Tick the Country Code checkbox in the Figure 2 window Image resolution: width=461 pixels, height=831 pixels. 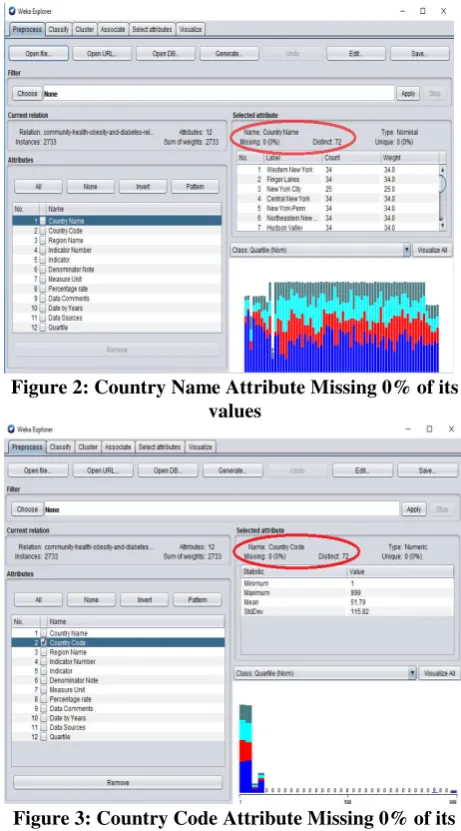coord(43,231)
